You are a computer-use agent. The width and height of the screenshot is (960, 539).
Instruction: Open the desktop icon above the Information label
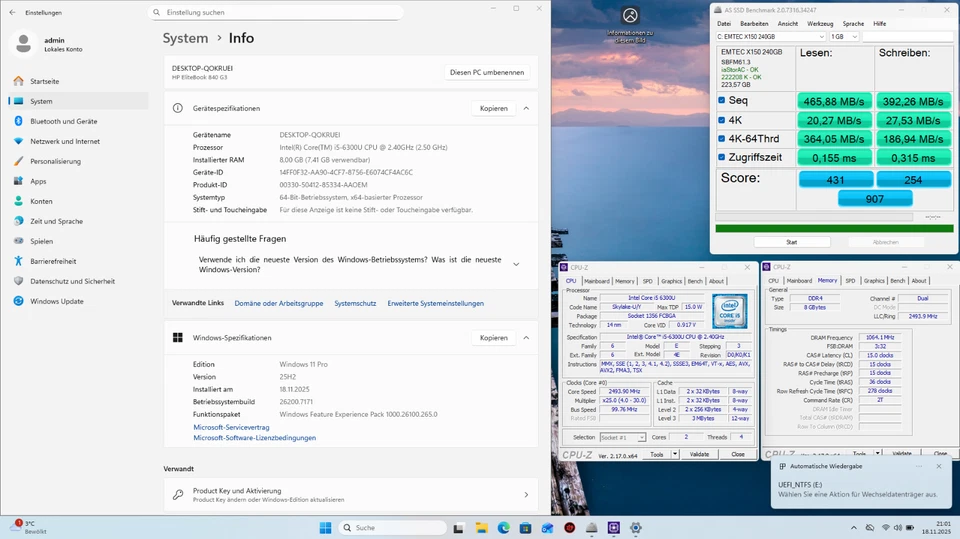pos(630,17)
